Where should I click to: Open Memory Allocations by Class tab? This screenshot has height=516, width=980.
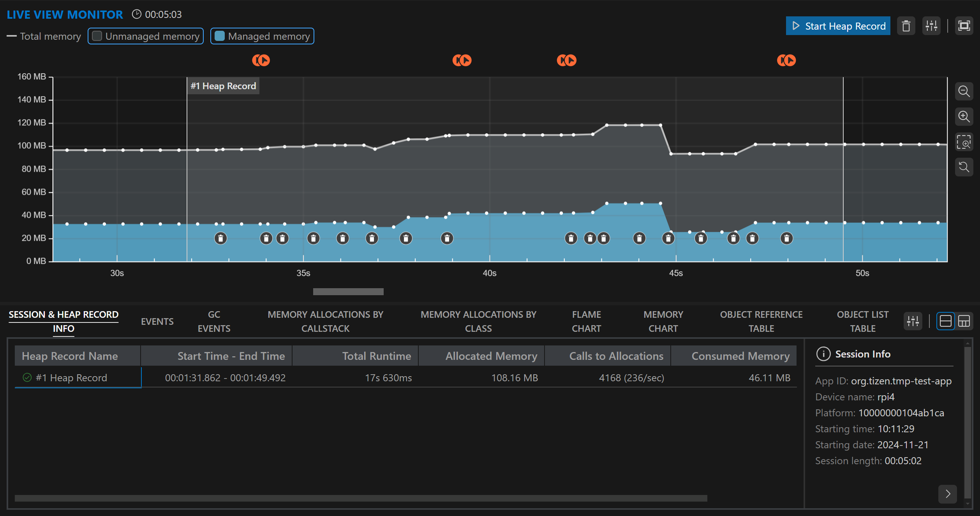(478, 321)
